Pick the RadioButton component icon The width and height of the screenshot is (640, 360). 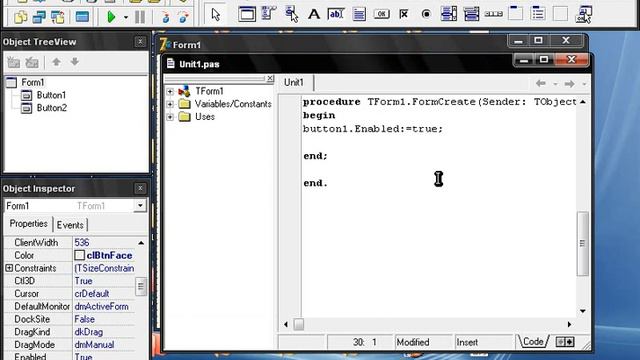point(426,14)
